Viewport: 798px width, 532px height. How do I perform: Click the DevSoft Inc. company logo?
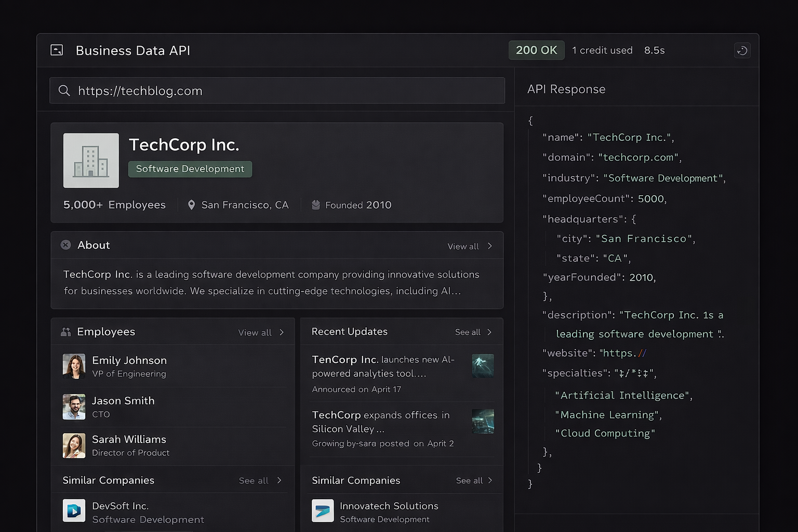coord(74,511)
